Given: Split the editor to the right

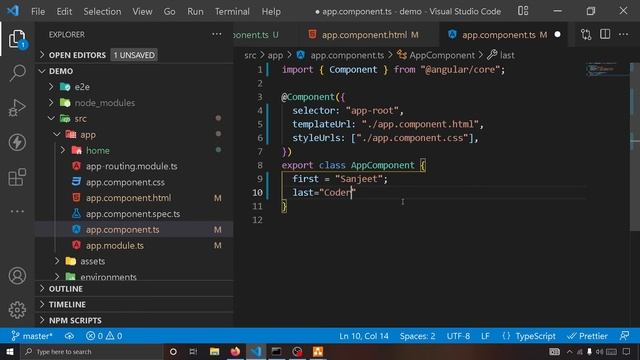Looking at the screenshot, I should click(605, 35).
